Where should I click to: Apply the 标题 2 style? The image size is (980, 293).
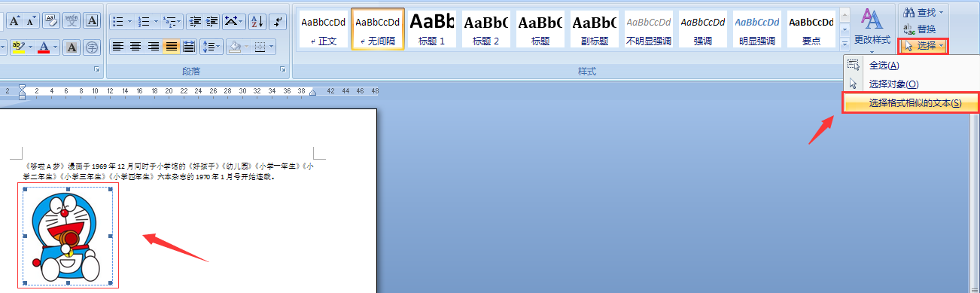click(x=486, y=29)
